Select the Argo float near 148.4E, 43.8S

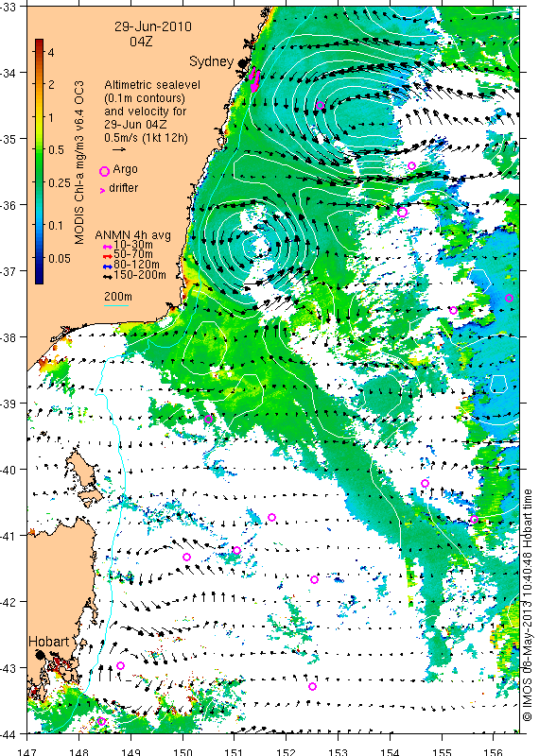pos(101,721)
